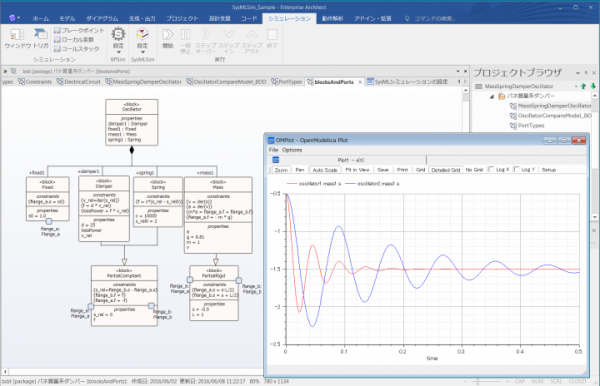Click Pan button in OMPlot toolbar
This screenshot has height=386, width=600.
[300, 169]
